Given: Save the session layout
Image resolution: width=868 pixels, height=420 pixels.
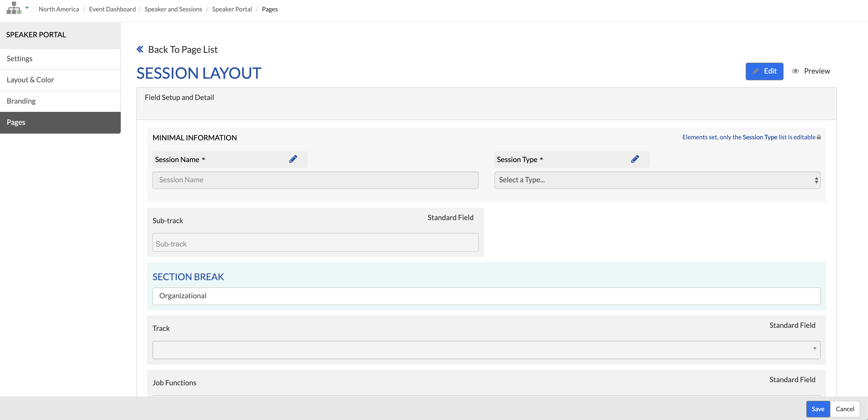Looking at the screenshot, I should (x=818, y=409).
